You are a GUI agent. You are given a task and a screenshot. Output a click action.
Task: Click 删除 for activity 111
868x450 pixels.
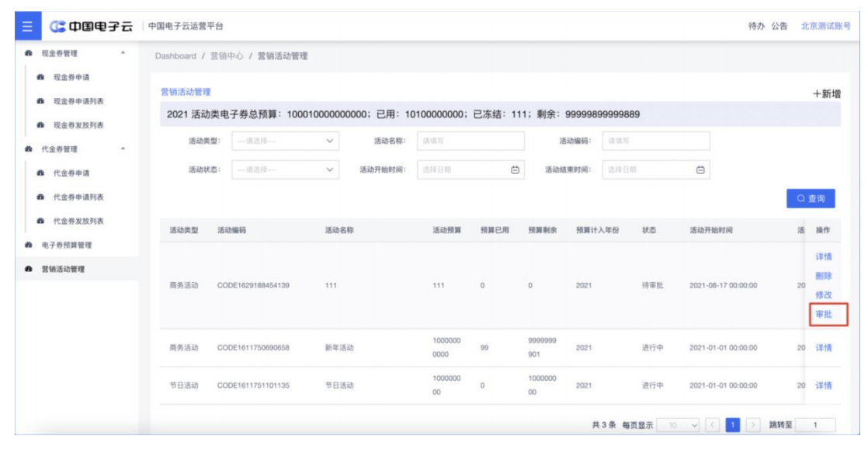(x=824, y=275)
